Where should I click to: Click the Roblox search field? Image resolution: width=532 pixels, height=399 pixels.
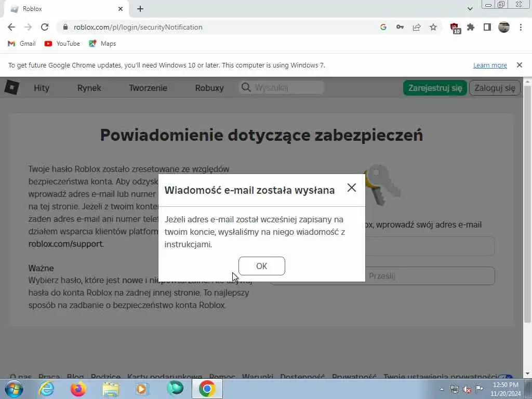(x=281, y=87)
